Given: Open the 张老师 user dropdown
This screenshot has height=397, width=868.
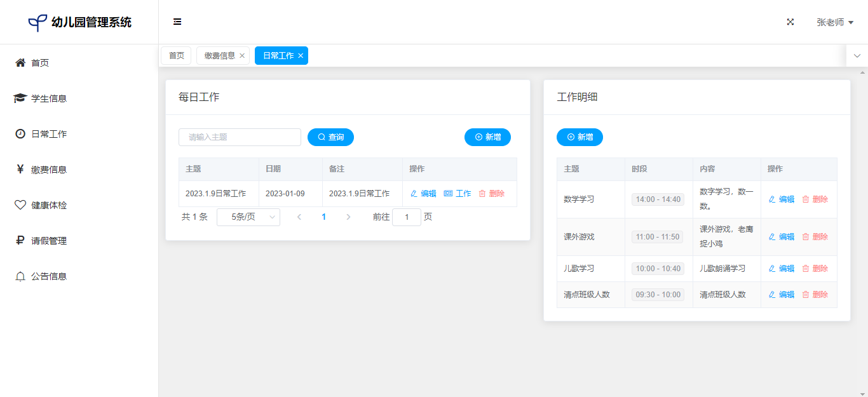Looking at the screenshot, I should pyautogui.click(x=834, y=22).
